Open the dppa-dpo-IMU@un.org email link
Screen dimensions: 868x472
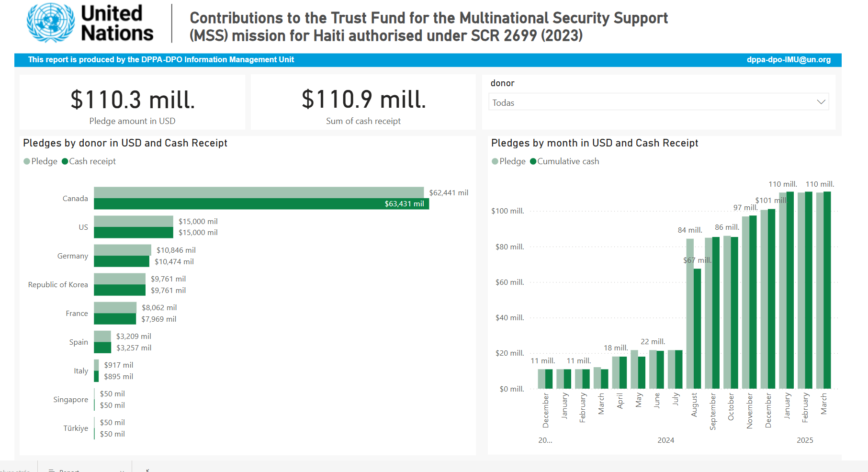[x=788, y=60]
